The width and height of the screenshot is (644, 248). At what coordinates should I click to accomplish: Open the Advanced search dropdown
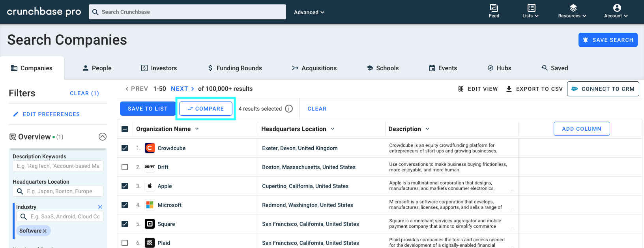click(x=309, y=12)
